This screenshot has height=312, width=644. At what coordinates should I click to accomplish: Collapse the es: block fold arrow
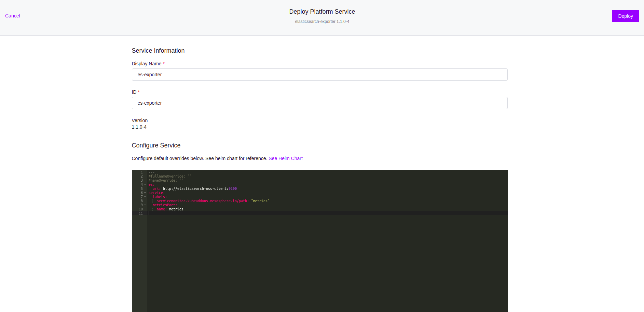click(x=145, y=185)
